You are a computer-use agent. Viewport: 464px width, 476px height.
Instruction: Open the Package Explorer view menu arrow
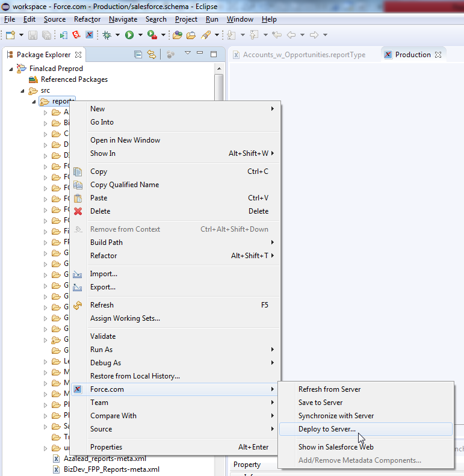(x=187, y=54)
